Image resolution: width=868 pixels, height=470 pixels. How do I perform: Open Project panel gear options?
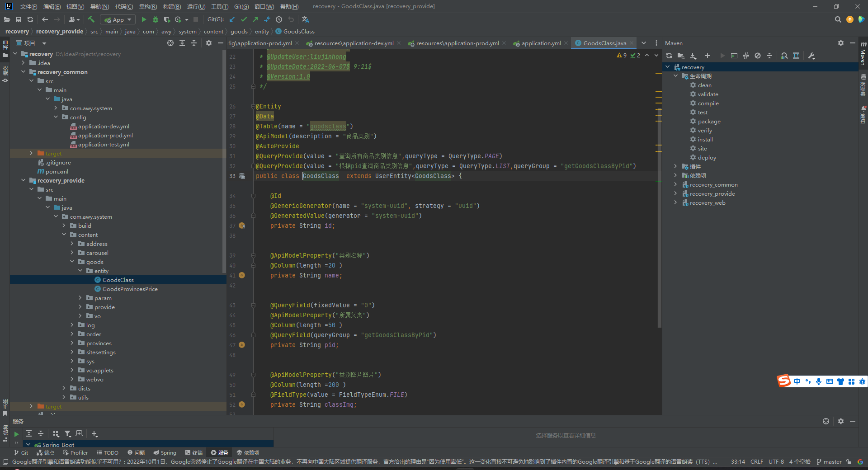208,43
